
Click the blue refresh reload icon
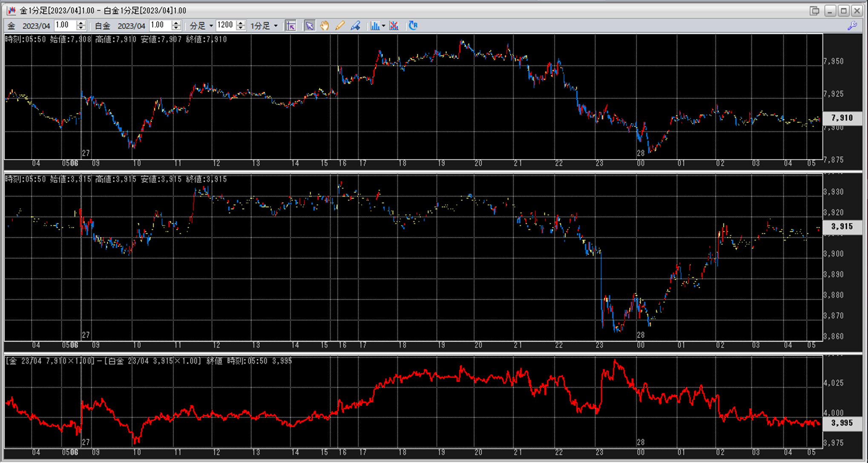(x=413, y=26)
